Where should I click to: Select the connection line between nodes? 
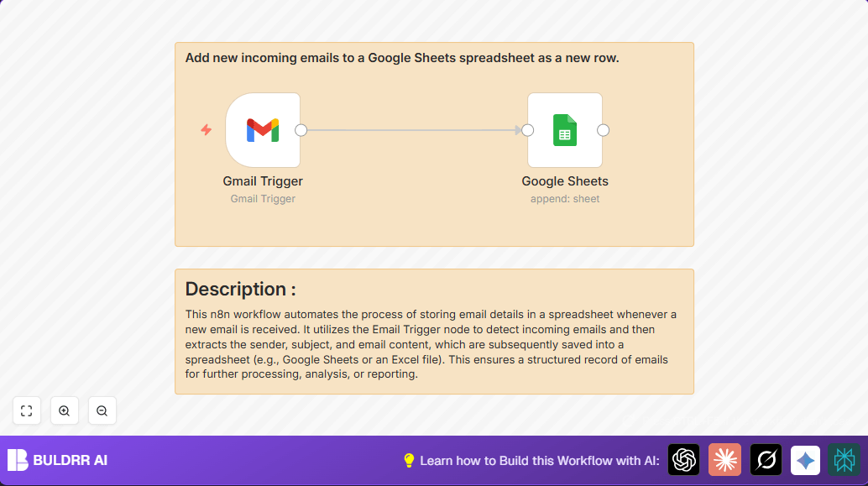(x=414, y=130)
